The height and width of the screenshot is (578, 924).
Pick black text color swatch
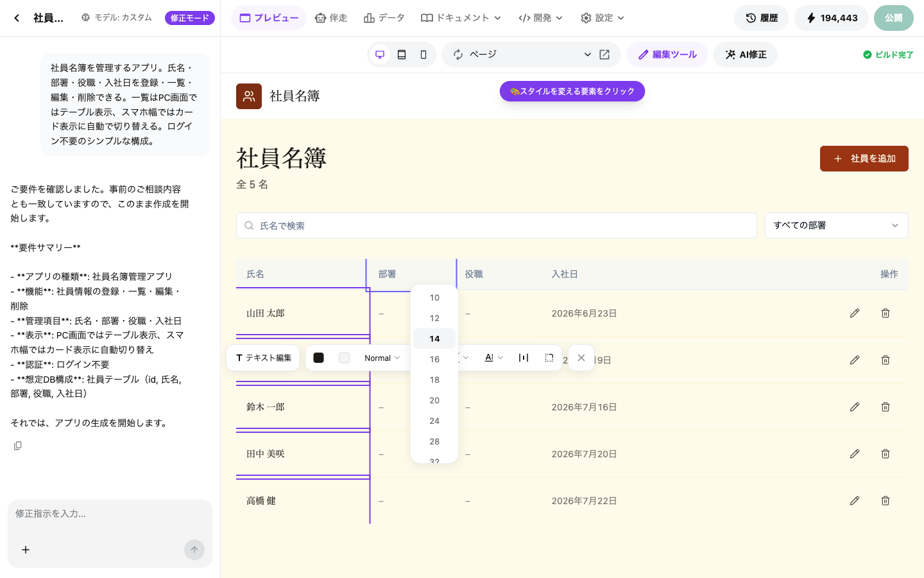pyautogui.click(x=319, y=358)
